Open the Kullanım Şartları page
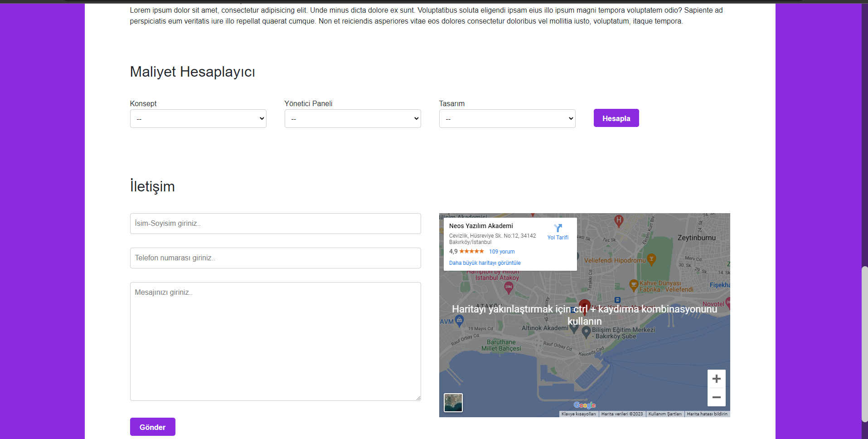Image resolution: width=868 pixels, height=439 pixels. coord(664,414)
